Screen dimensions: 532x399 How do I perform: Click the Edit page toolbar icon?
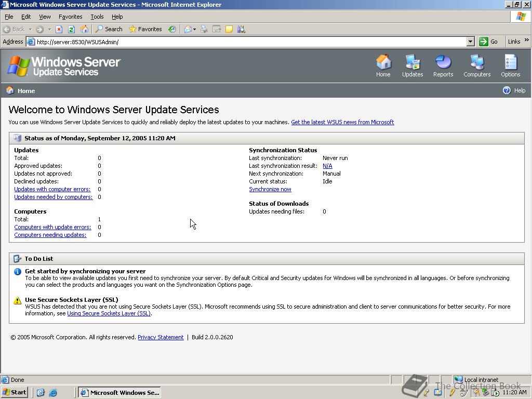click(x=217, y=29)
